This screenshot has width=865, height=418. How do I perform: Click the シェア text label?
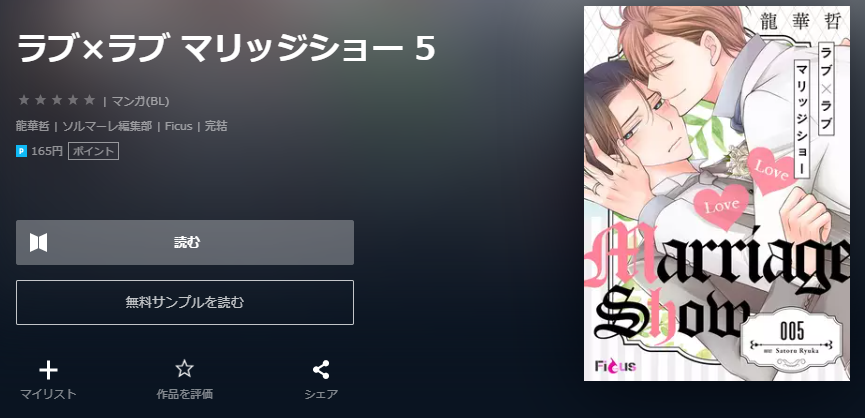(321, 394)
